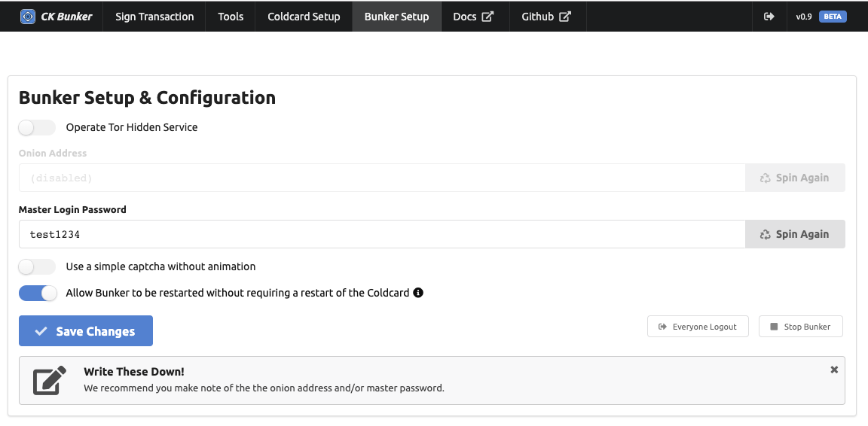Image resolution: width=868 pixels, height=426 pixels.
Task: Click recycle icon on master password Spin Again
Action: tap(766, 234)
